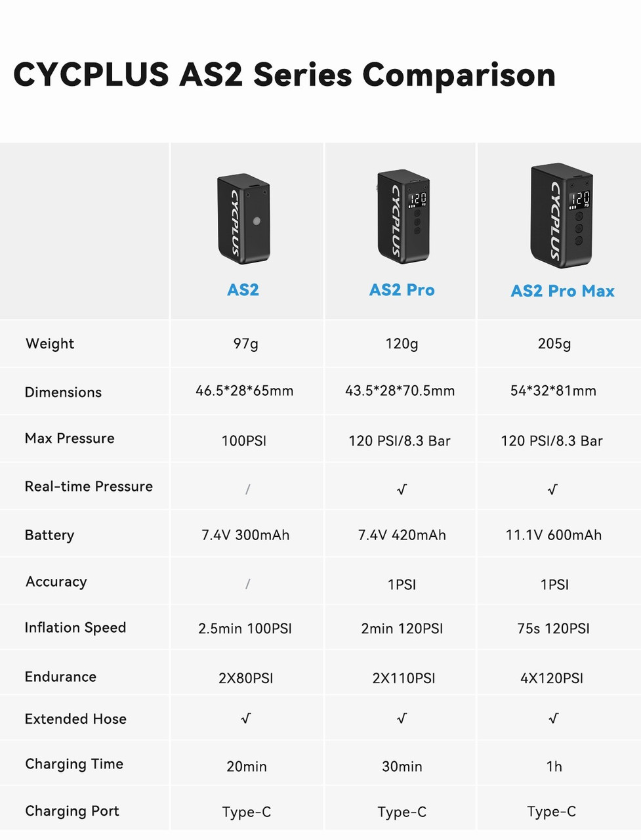Click AS2 Pro Max Extended Hose checkmark
641x840 pixels.
tap(553, 719)
